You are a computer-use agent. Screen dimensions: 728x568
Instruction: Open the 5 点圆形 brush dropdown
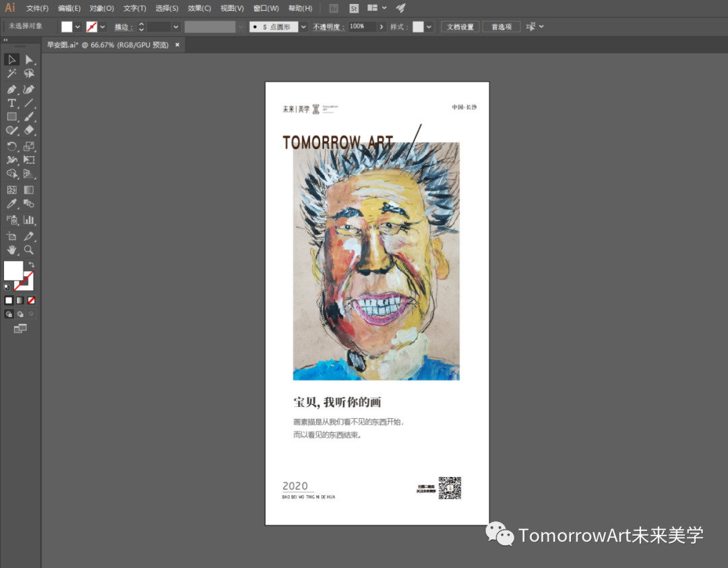(303, 27)
